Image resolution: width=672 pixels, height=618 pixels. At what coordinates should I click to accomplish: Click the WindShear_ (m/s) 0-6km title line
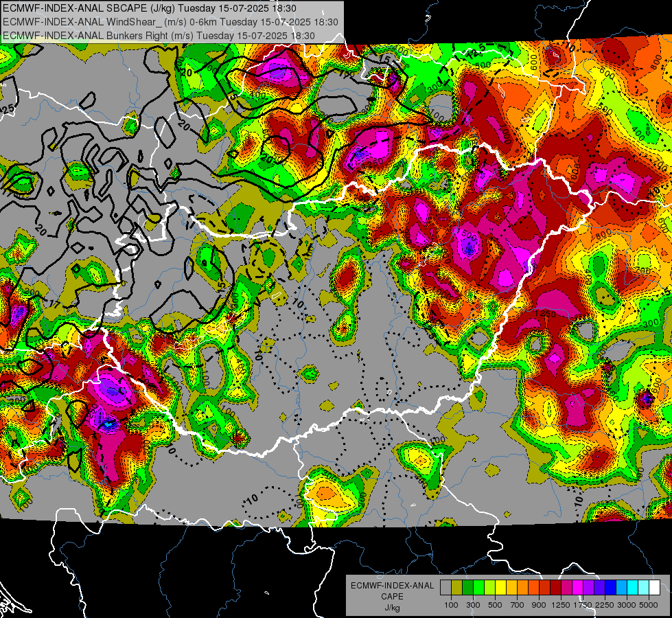(x=170, y=22)
